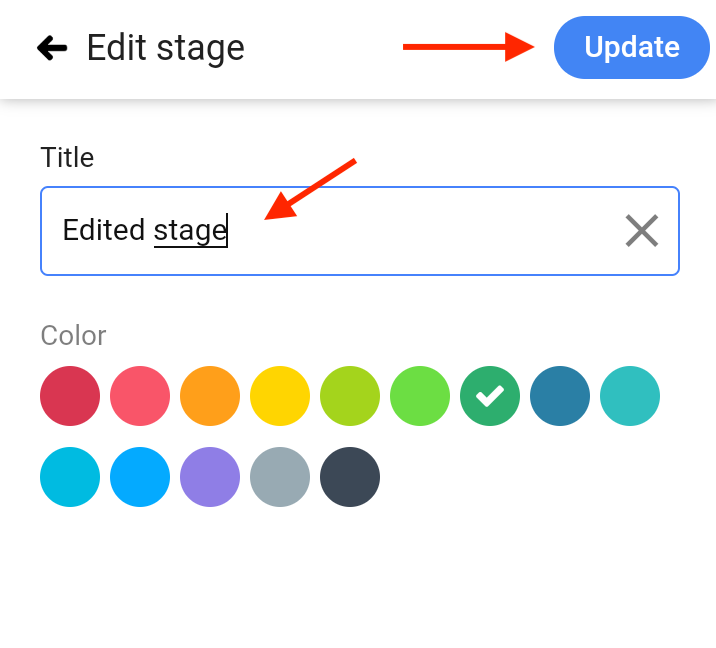Image resolution: width=716 pixels, height=648 pixels.
Task: Pick the yellow color swatch
Action: (x=280, y=396)
